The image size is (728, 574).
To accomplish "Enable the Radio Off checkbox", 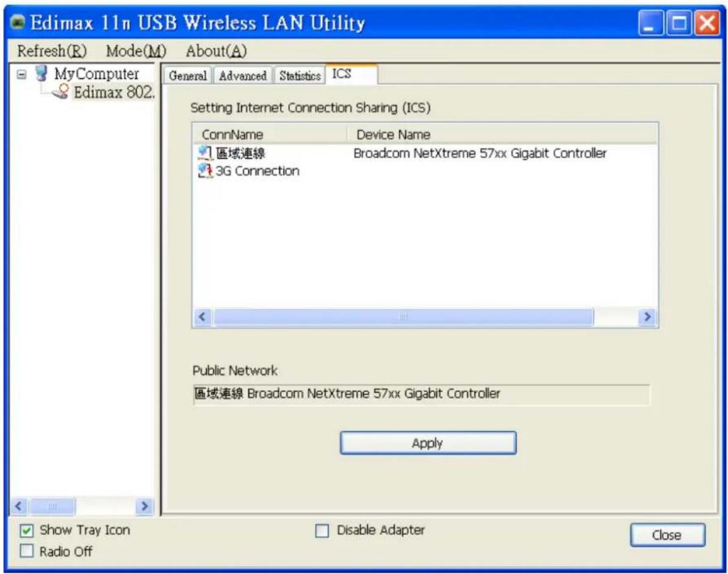I will coord(27,551).
